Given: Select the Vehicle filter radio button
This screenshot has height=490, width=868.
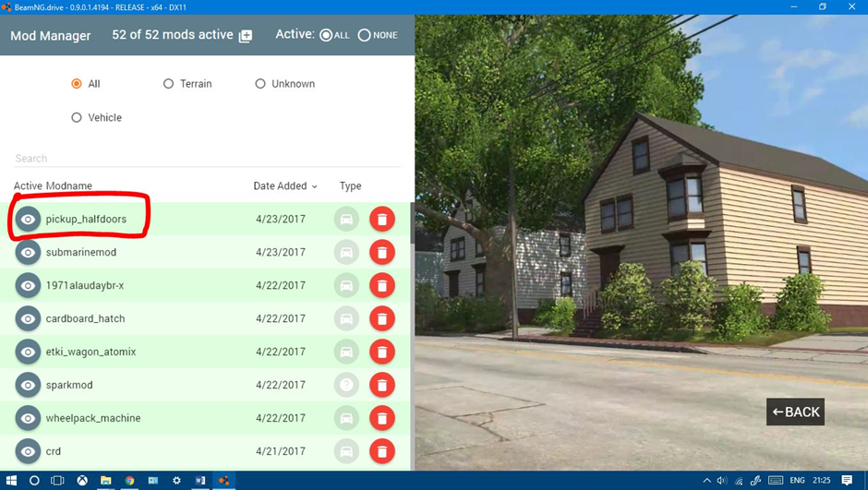Looking at the screenshot, I should click(77, 117).
